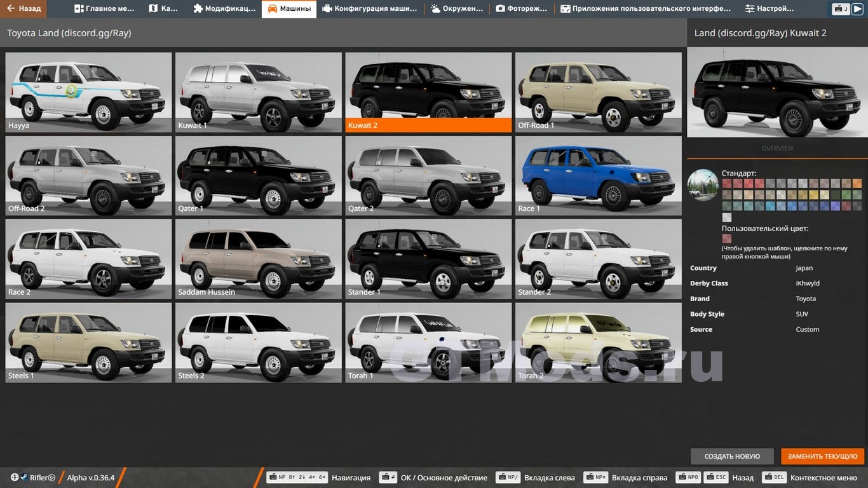Image resolution: width=868 pixels, height=488 pixels.
Task: Apply the pink Пользовательский цвет swatch
Action: pyautogui.click(x=726, y=240)
